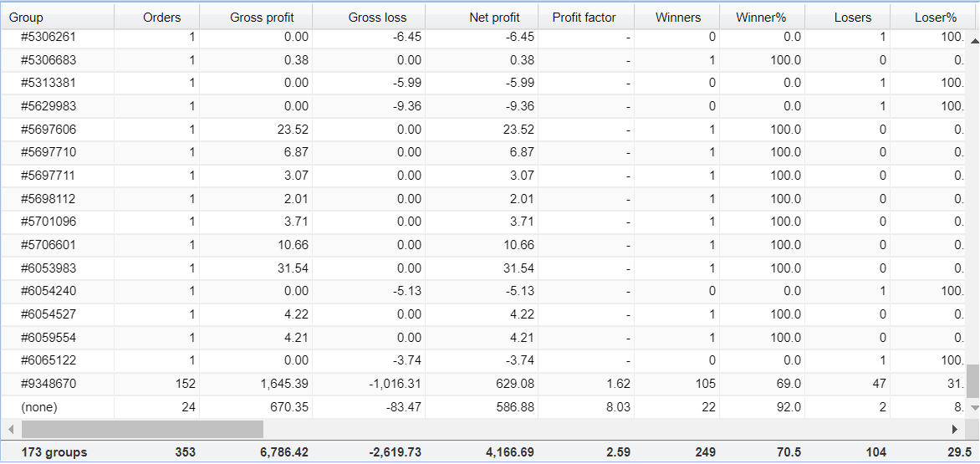The image size is (980, 464).
Task: Click the -83.47 gross loss cell
Action: pos(369,406)
